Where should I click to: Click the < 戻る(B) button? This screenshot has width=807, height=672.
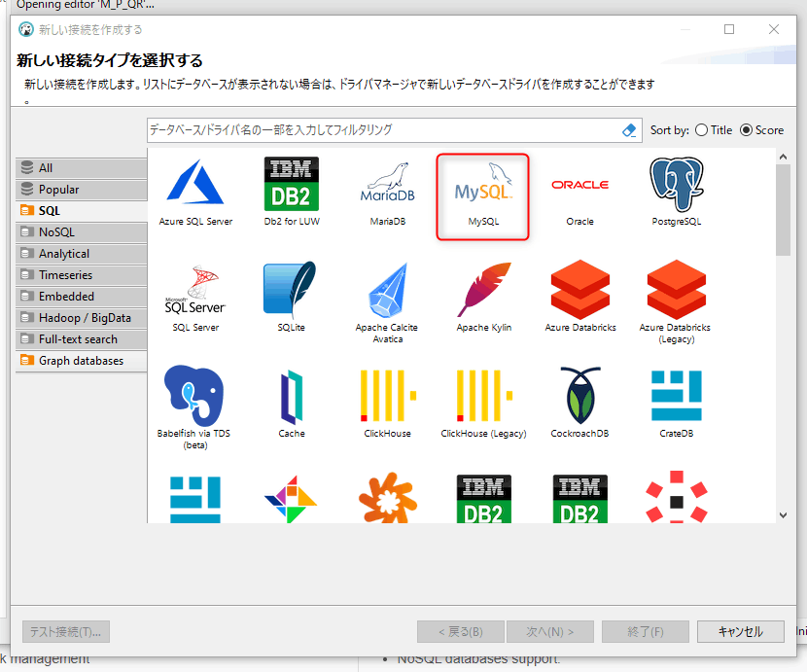pyautogui.click(x=461, y=632)
